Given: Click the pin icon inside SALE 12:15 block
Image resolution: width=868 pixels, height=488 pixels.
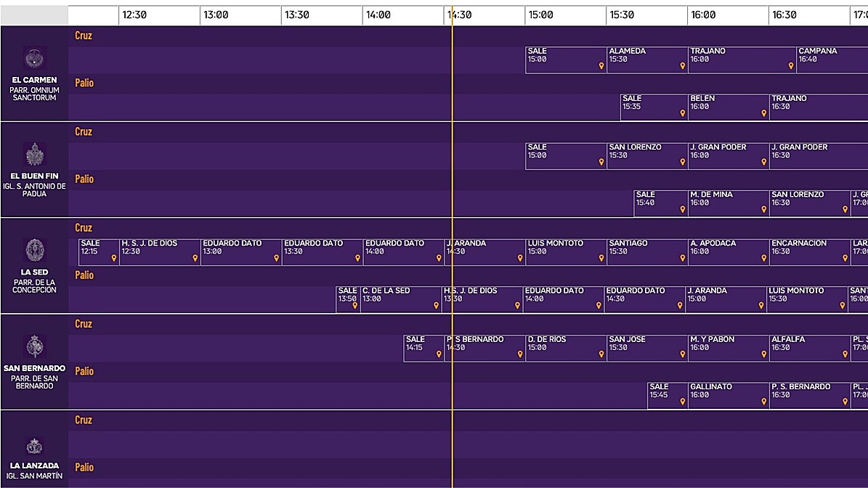Looking at the screenshot, I should click(x=113, y=257).
